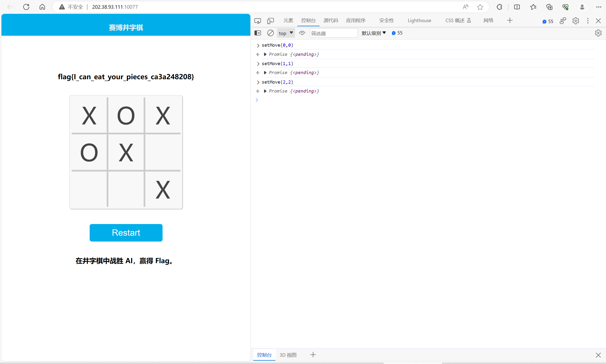Select the top frame context dropdown
This screenshot has height=364, width=606.
[x=286, y=33]
